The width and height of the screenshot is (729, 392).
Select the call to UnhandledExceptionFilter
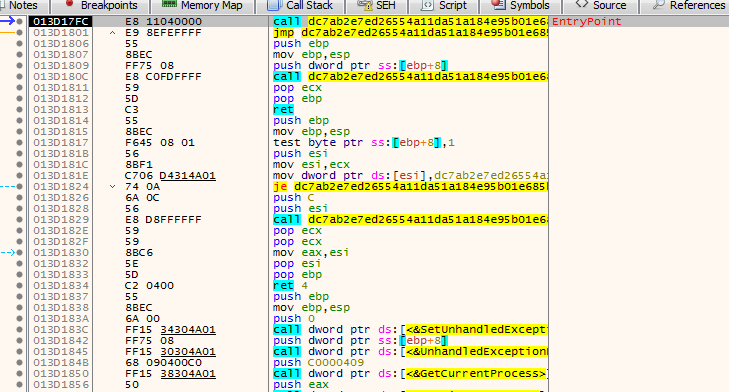tap(410, 352)
